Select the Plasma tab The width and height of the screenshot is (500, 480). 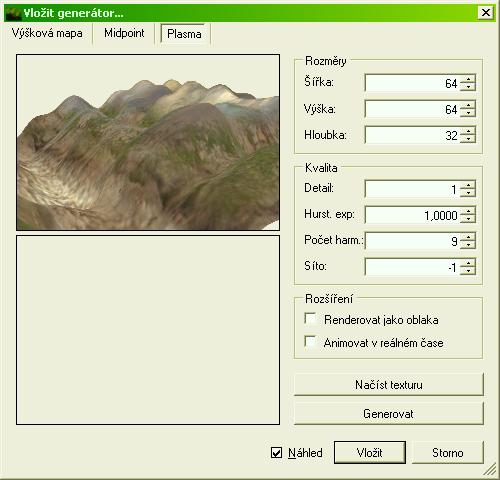click(x=184, y=34)
